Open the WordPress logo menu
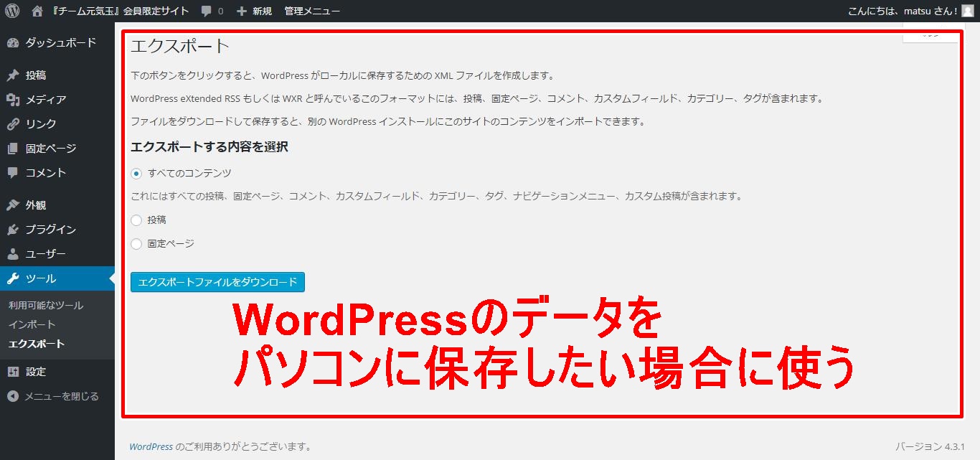The height and width of the screenshot is (460, 980). [x=12, y=11]
